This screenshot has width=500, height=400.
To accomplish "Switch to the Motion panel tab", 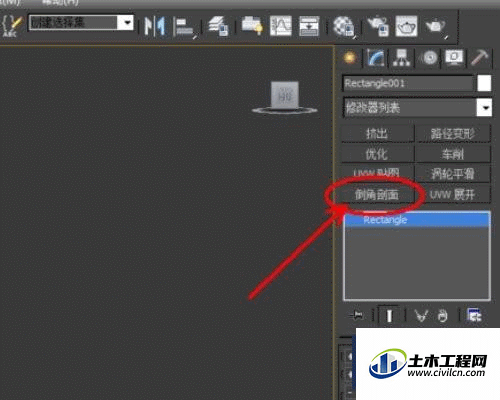I will click(x=428, y=58).
